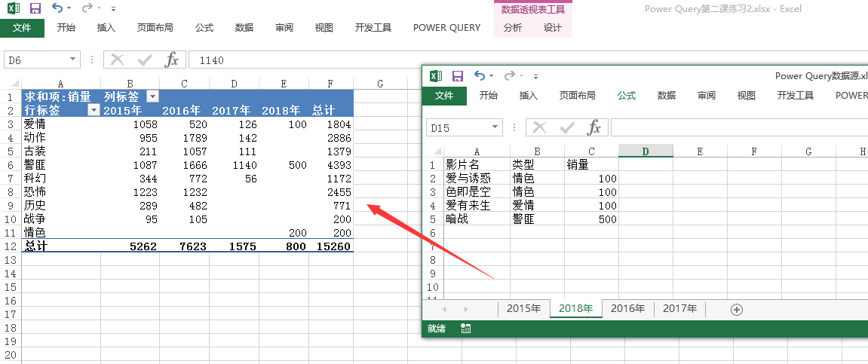868x364 pixels.
Task: Select 恐怖 row label in pivot table
Action: [61, 192]
